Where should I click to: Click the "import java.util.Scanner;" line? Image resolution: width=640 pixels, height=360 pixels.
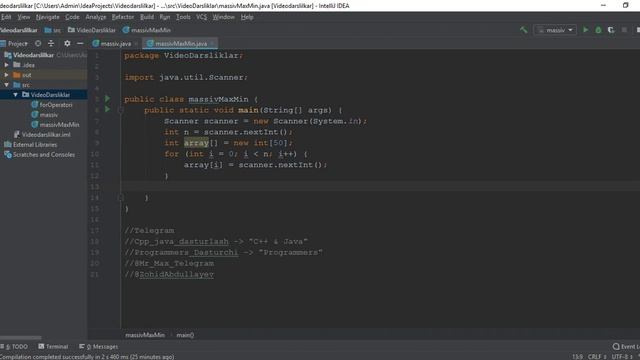186,77
